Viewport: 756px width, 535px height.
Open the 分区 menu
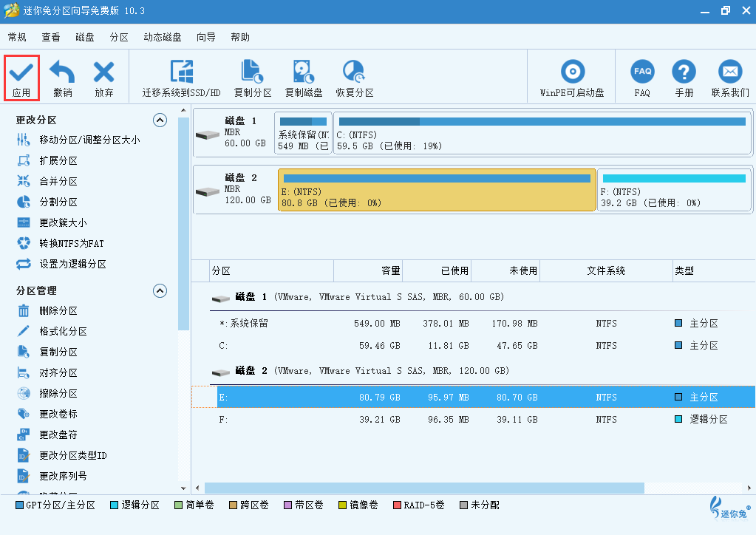tap(119, 37)
